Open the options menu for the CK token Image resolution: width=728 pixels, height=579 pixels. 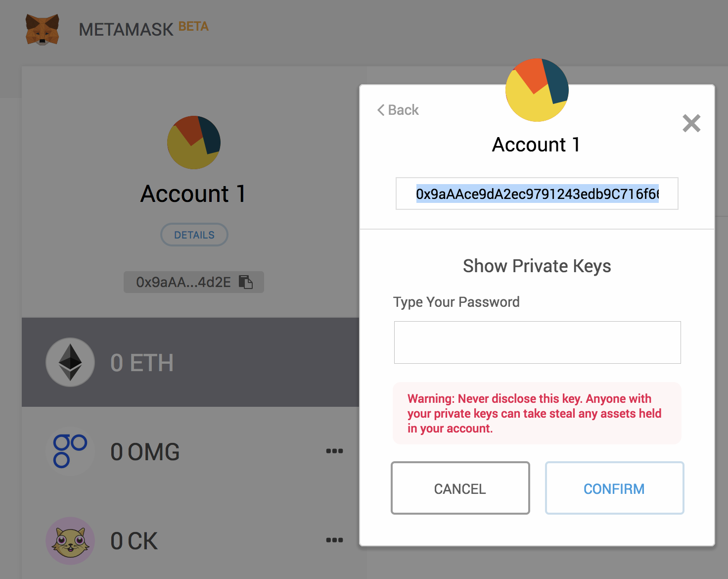335,539
